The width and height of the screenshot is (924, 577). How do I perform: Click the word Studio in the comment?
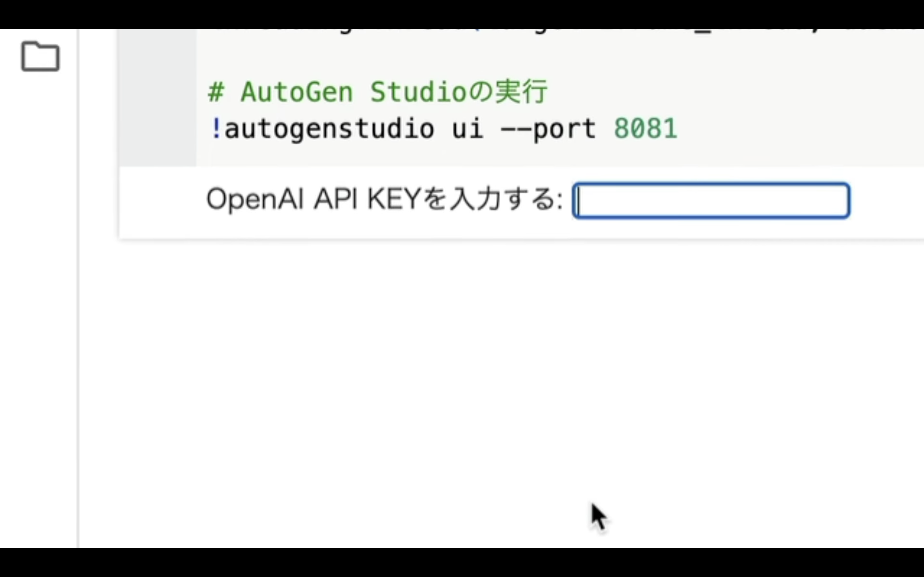418,92
